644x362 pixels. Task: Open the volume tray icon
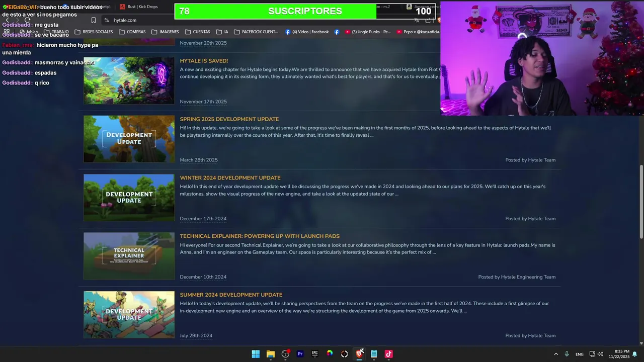(600, 354)
